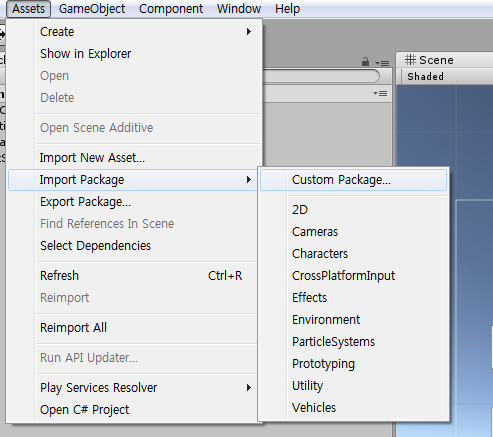Open the Shaded draw mode dropdown

[425, 76]
